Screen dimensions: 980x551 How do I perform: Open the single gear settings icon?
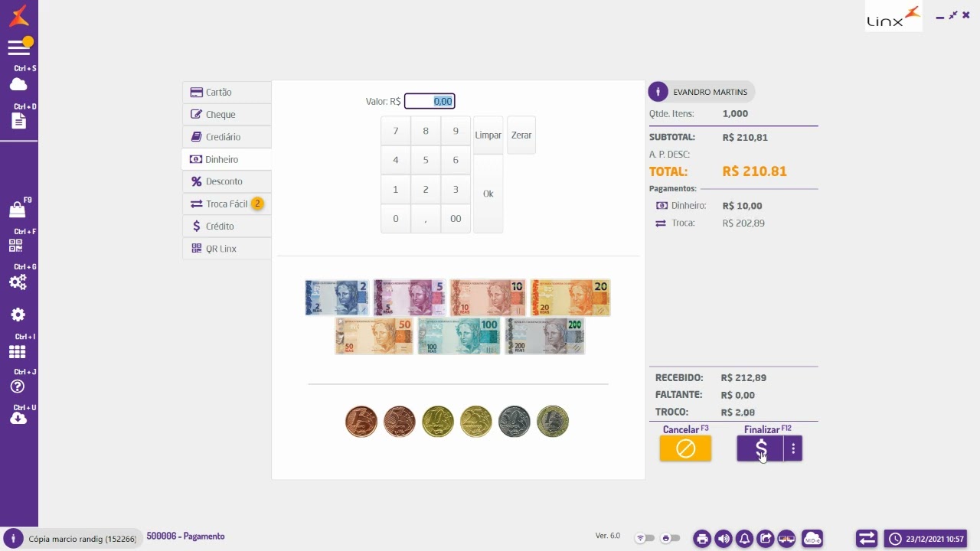(18, 315)
